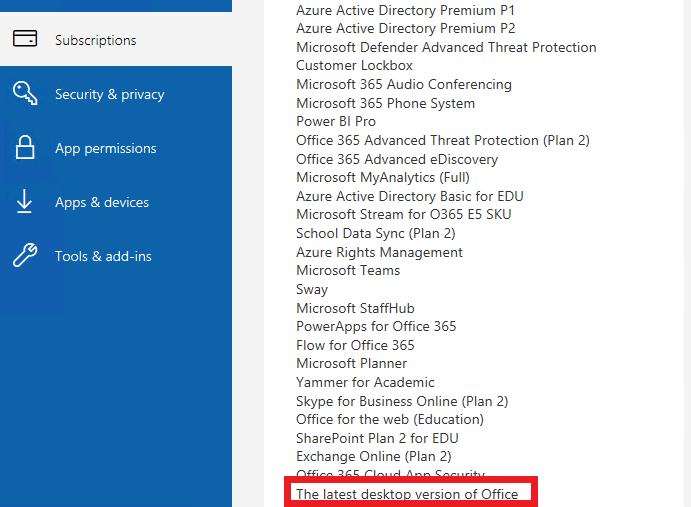The height and width of the screenshot is (507, 691).
Task: Click the Apps & devices download icon
Action: [x=24, y=201]
